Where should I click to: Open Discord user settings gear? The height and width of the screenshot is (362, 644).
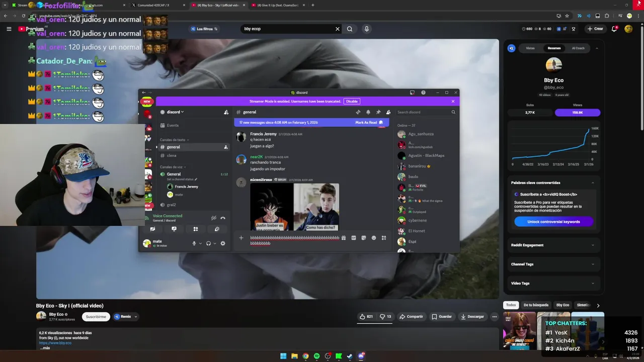click(x=223, y=243)
